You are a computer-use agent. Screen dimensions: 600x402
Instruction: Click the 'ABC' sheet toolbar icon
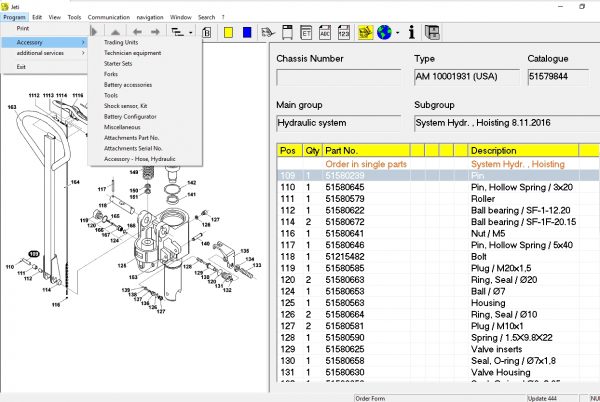(325, 33)
